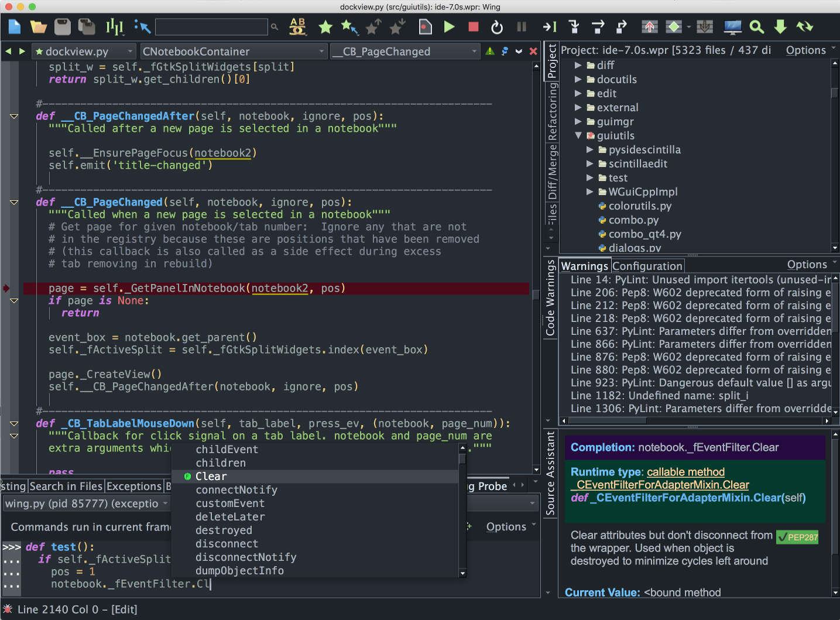Switch to the Configuration tab
Viewport: 840px width, 620px height.
coord(647,265)
